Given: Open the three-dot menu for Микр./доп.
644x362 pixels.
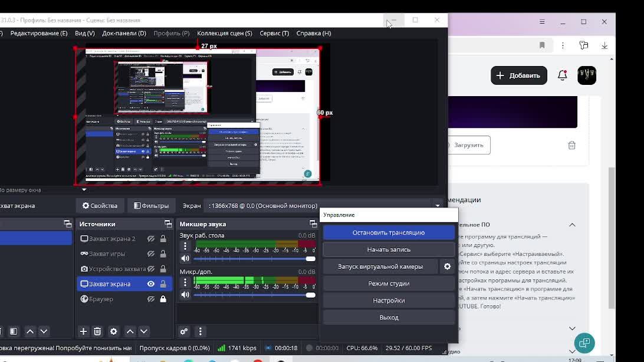Looking at the screenshot, I should [x=185, y=282].
